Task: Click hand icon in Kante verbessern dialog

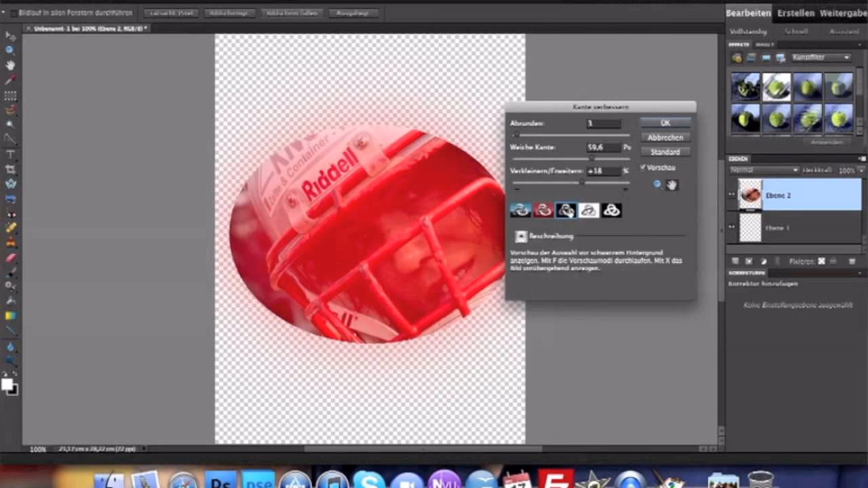Action: (671, 184)
